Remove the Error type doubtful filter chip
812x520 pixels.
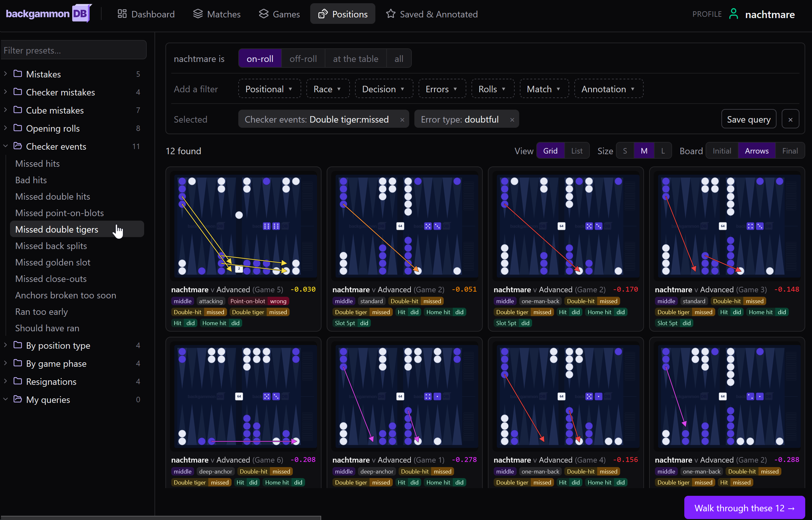[x=512, y=120]
